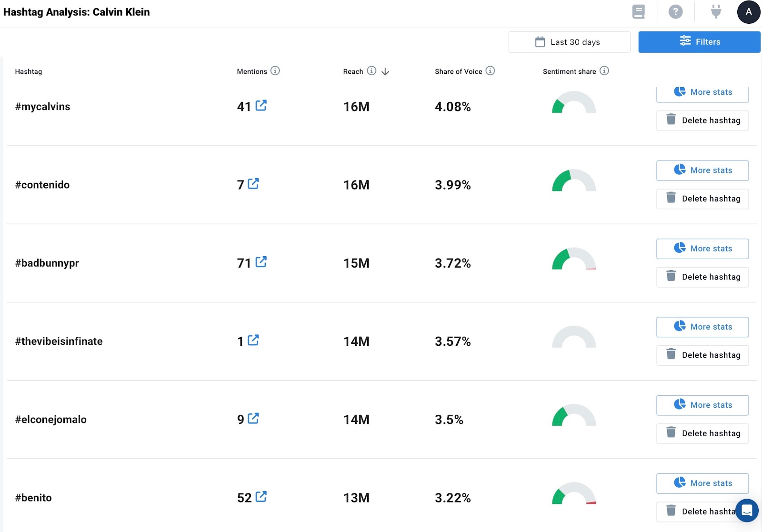Click sentiment gauge for #badbunnypr

574,258
